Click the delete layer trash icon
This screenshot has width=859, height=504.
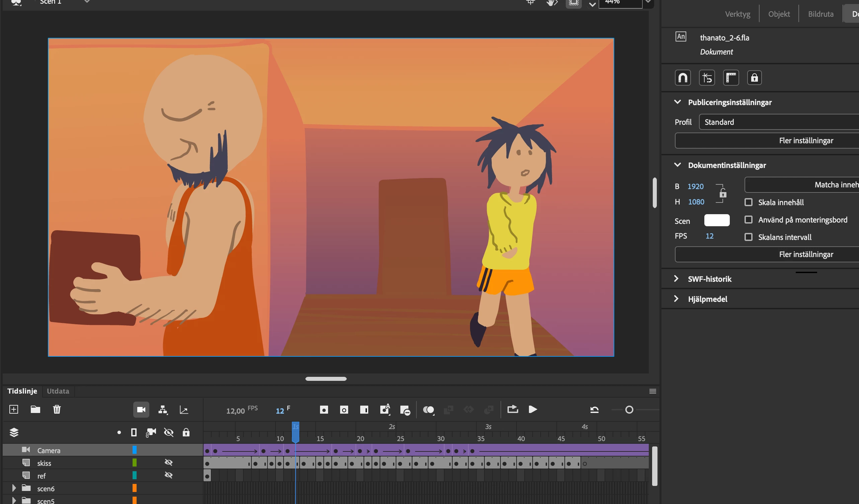coord(57,409)
